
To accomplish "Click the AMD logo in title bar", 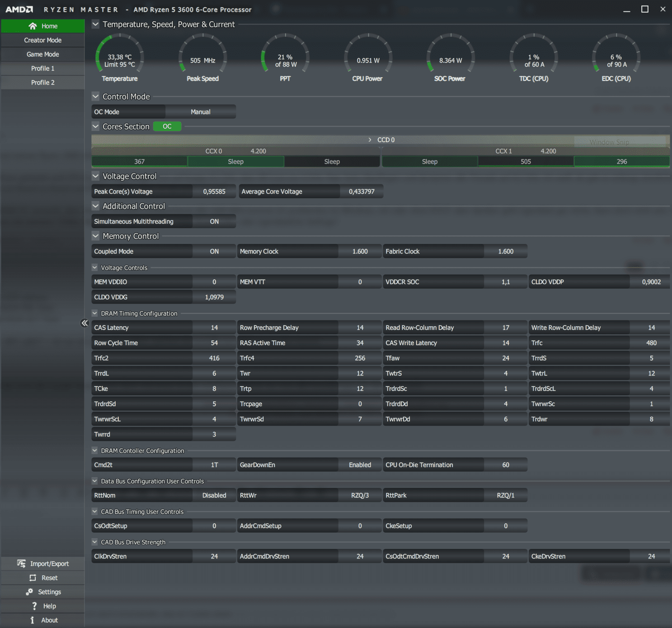I will coord(19,9).
